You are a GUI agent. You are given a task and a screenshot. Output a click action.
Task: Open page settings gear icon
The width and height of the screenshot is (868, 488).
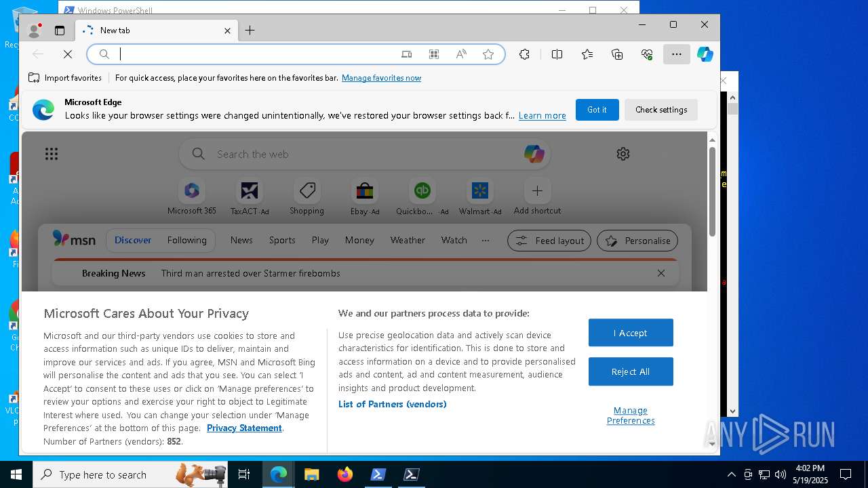(x=623, y=154)
